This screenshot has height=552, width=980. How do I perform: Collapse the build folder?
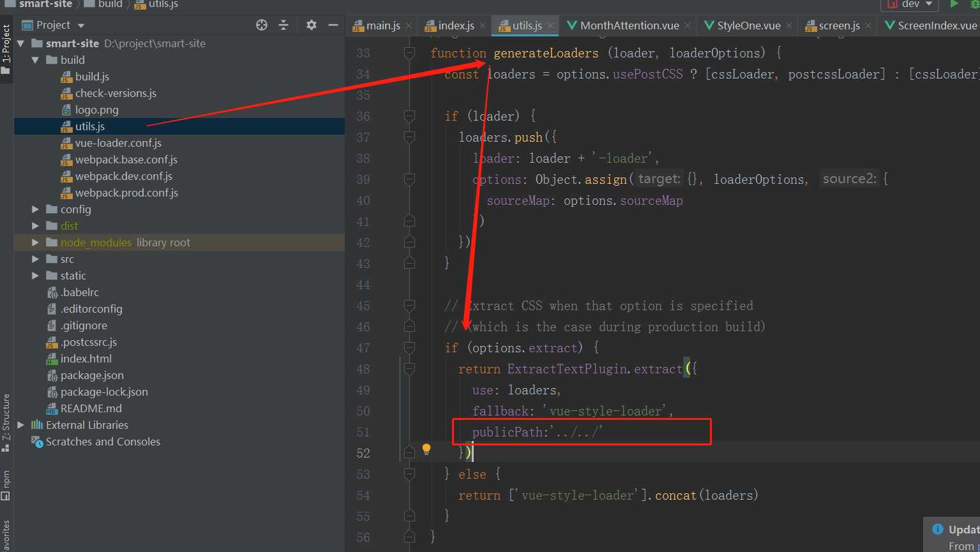(35, 60)
